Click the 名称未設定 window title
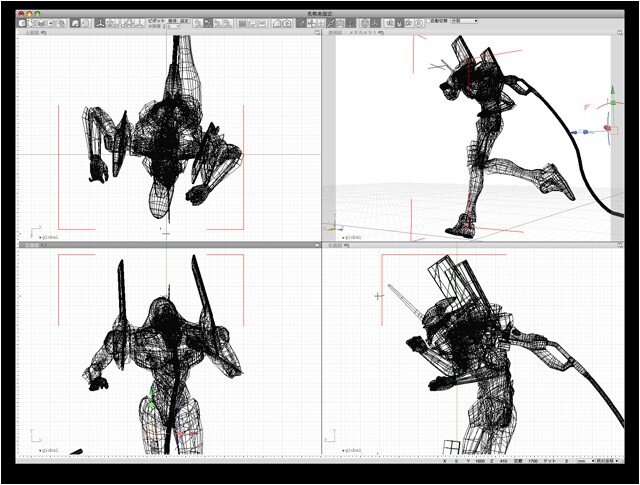The height and width of the screenshot is (485, 640). (320, 13)
